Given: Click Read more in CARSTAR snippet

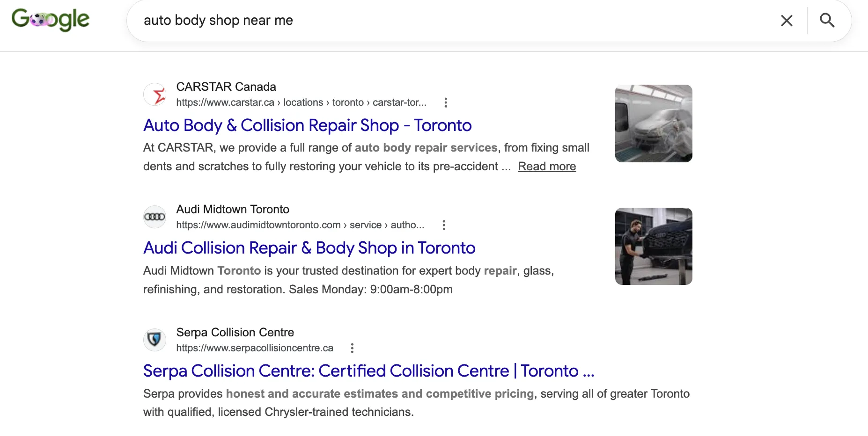Looking at the screenshot, I should 547,167.
